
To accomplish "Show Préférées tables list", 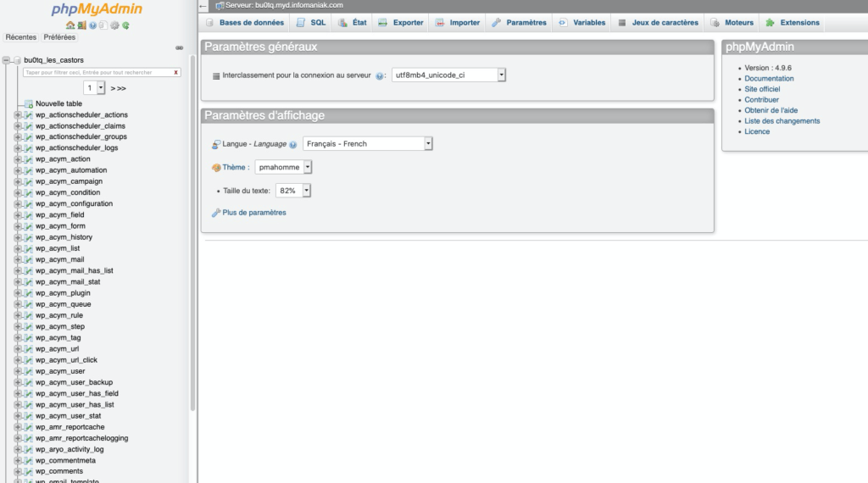I will coord(59,37).
